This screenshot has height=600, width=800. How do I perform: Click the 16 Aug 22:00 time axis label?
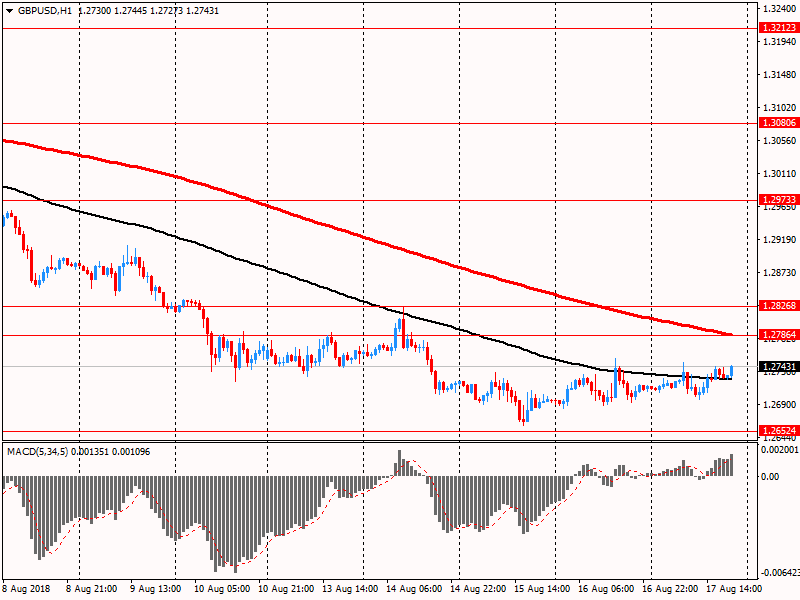670,588
